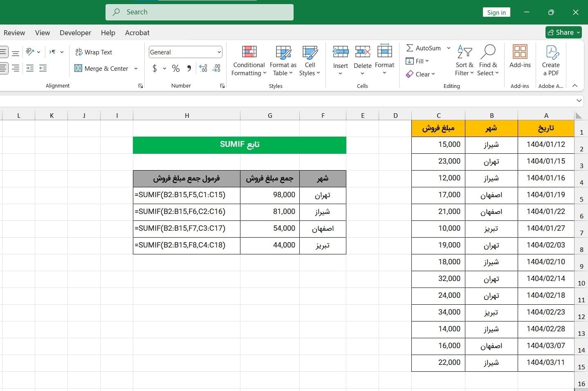
Task: Click the Sign in button
Action: pos(496,12)
